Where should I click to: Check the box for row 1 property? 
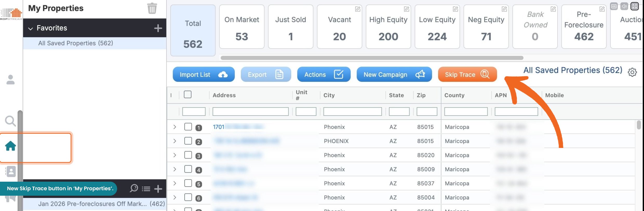click(188, 127)
